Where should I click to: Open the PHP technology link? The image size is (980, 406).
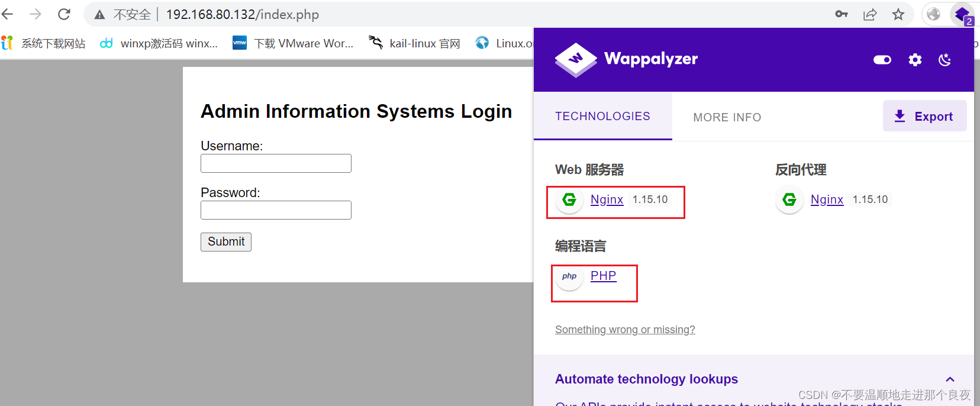tap(603, 276)
